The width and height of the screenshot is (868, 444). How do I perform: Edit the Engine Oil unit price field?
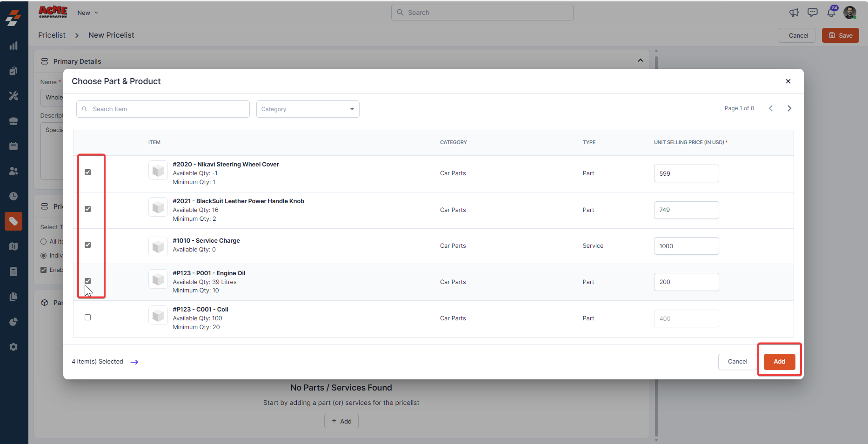[x=686, y=282]
